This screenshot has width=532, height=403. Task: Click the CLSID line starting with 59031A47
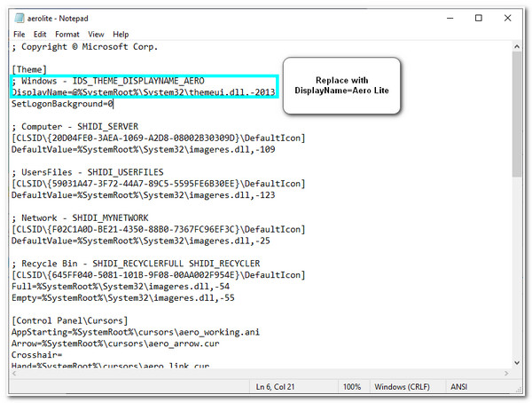coord(159,184)
